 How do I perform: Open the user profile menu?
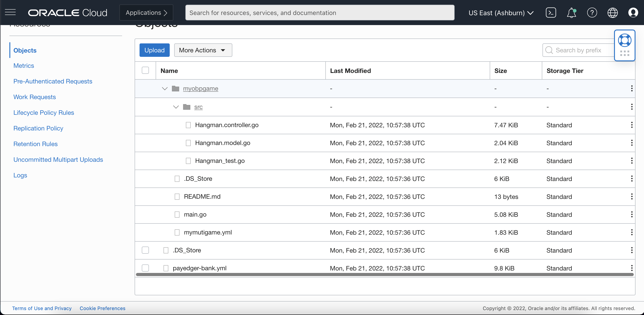tap(633, 13)
